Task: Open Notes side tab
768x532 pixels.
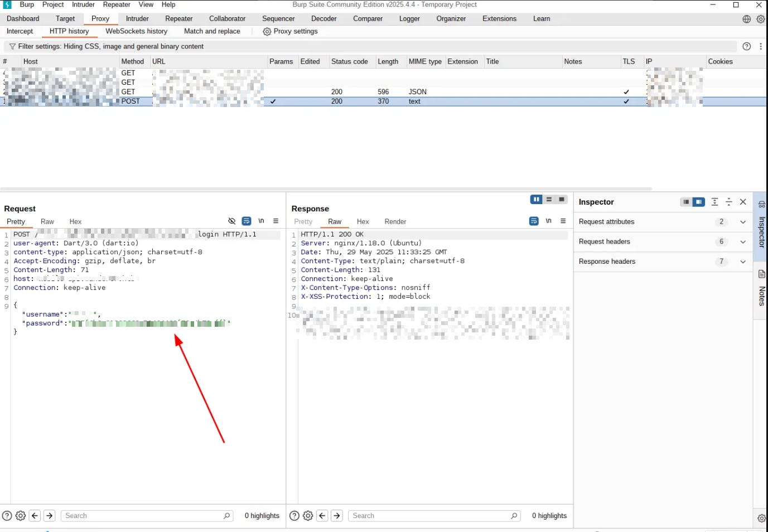Action: click(761, 290)
